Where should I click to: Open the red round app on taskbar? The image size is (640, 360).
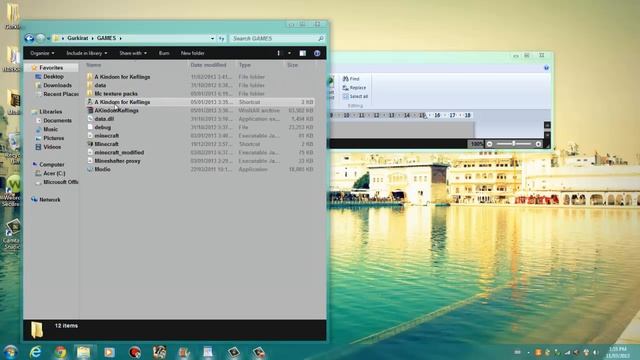click(135, 352)
